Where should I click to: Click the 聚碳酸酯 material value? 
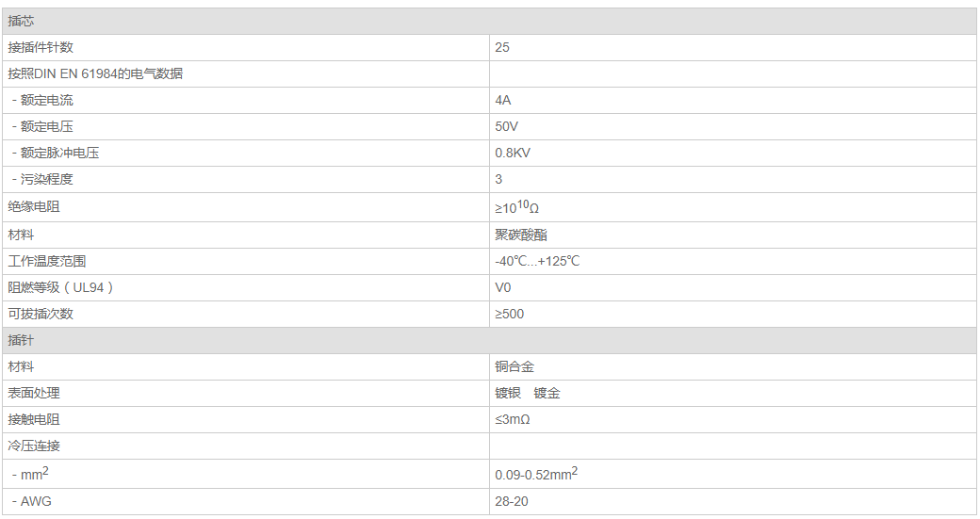coord(520,235)
